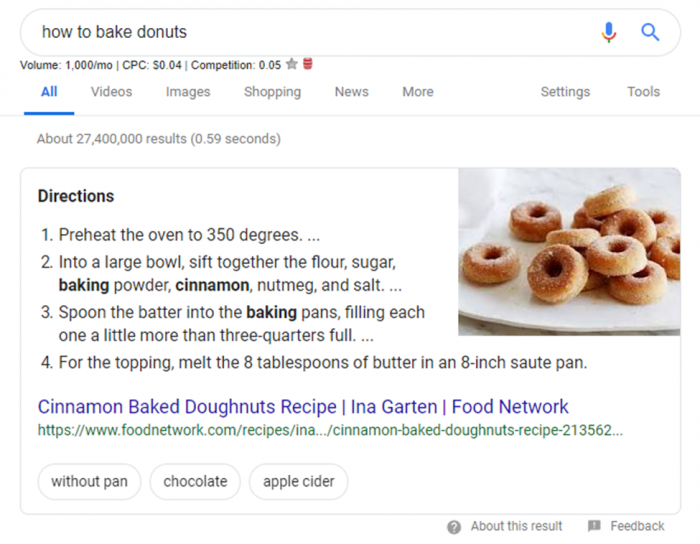The image size is (700, 544).
Task: Select the 'apple cider' suggestion chip
Action: click(x=299, y=482)
